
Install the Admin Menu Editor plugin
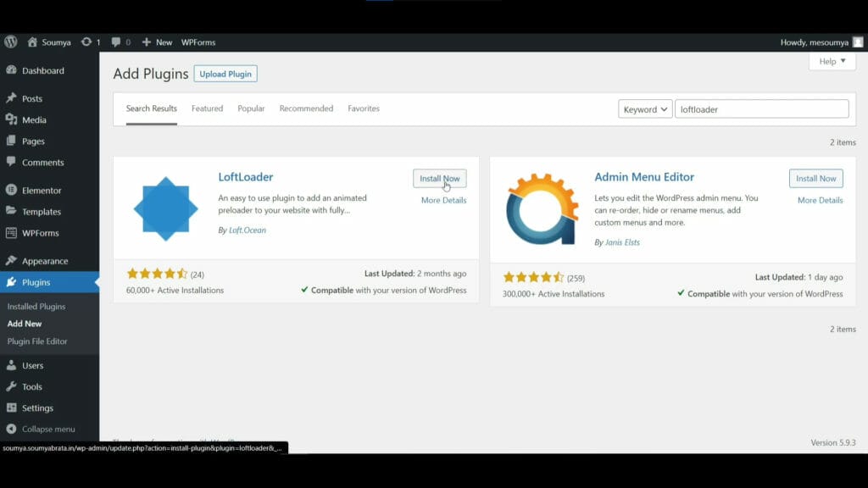pos(816,178)
